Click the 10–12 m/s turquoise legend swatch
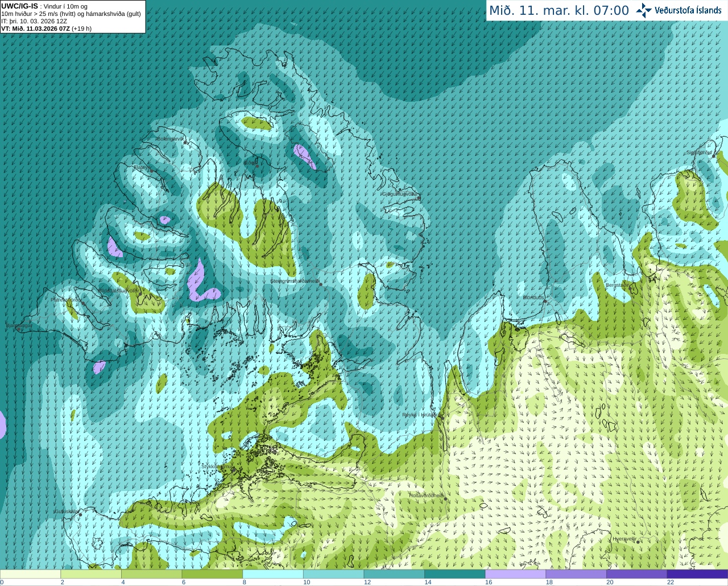 pyautogui.click(x=334, y=574)
